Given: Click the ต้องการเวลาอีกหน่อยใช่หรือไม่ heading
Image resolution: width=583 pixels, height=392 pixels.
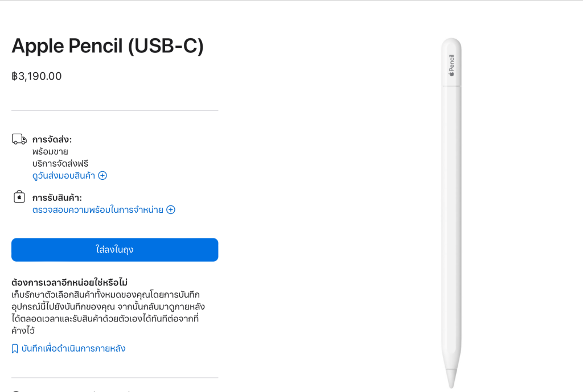Looking at the screenshot, I should [x=69, y=283].
